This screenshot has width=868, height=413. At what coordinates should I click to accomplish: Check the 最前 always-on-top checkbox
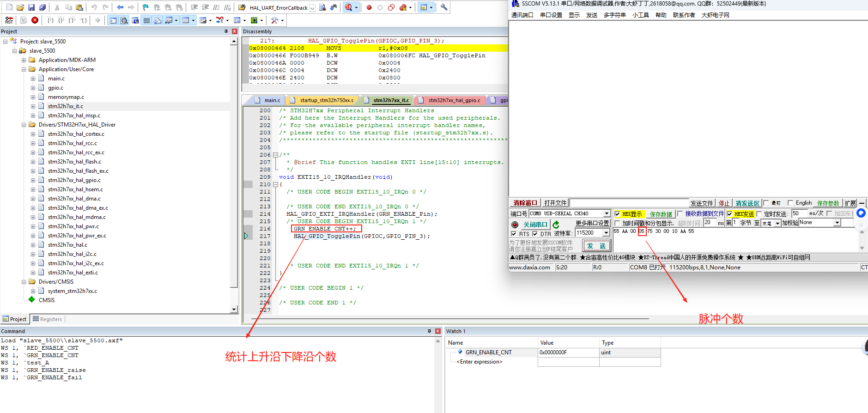766,203
